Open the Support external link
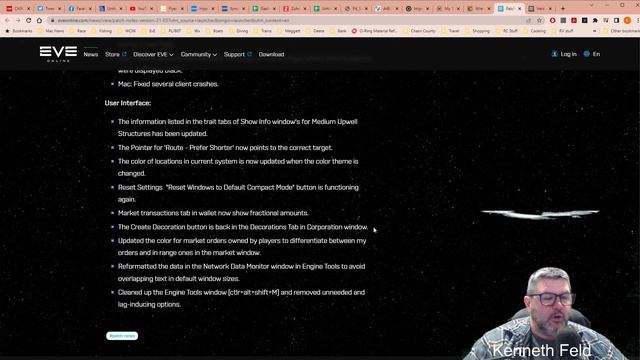 pos(238,54)
